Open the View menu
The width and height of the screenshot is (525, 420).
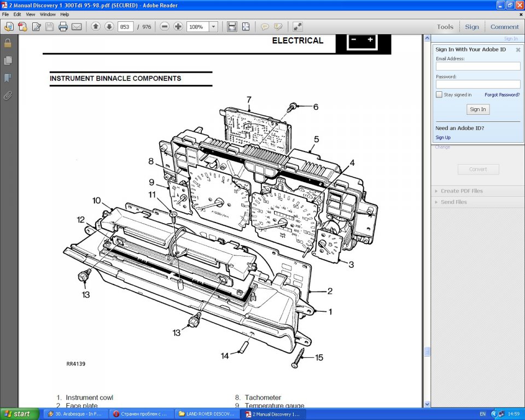(31, 14)
